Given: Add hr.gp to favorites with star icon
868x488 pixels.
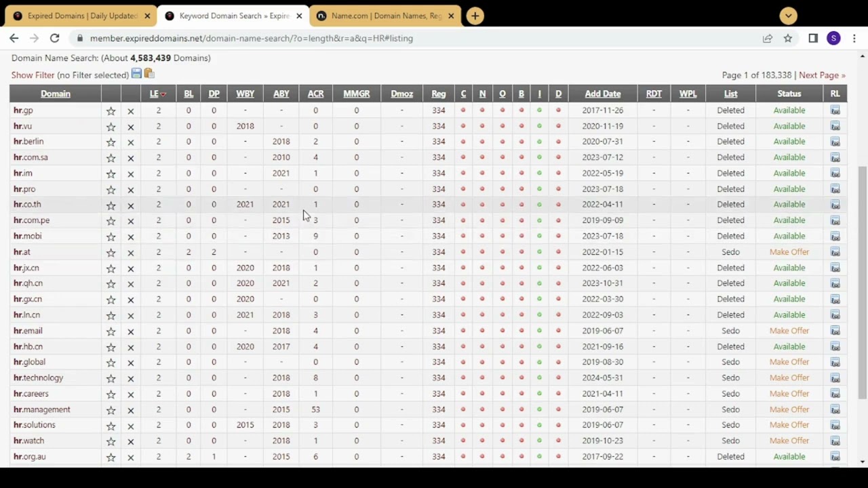Looking at the screenshot, I should pos(111,110).
